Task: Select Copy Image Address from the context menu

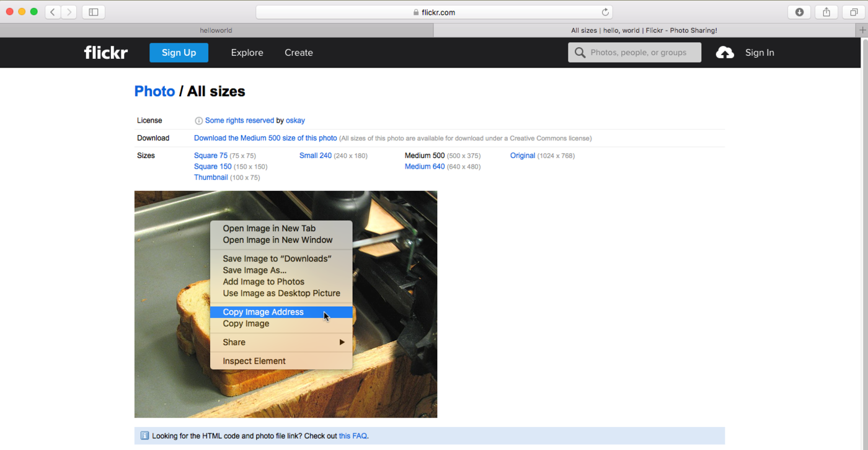Action: point(263,312)
